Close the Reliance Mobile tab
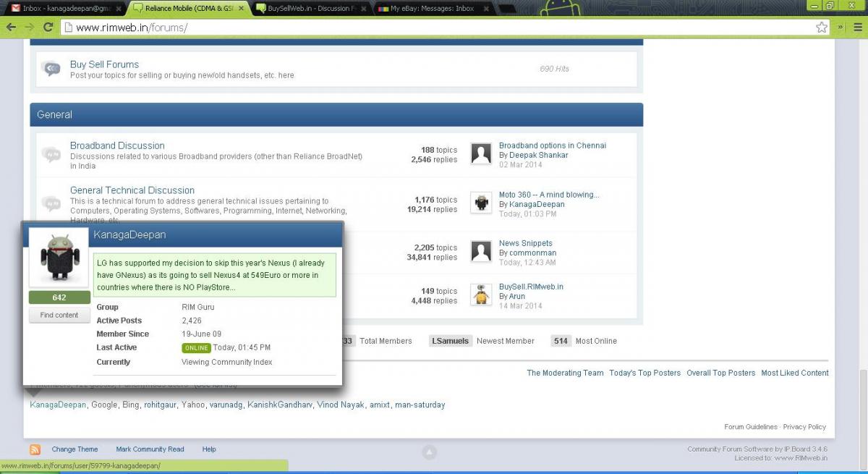Viewport: 868px width, 474px height. click(x=242, y=9)
